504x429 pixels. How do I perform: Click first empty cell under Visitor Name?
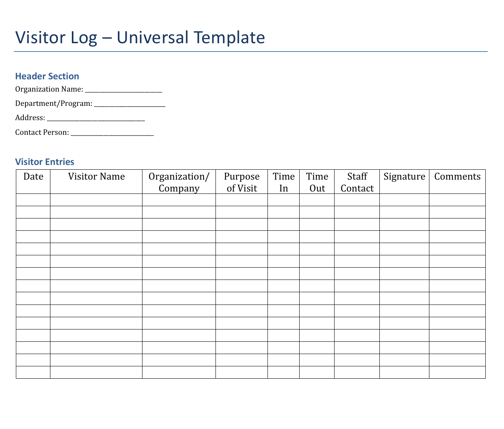click(96, 200)
